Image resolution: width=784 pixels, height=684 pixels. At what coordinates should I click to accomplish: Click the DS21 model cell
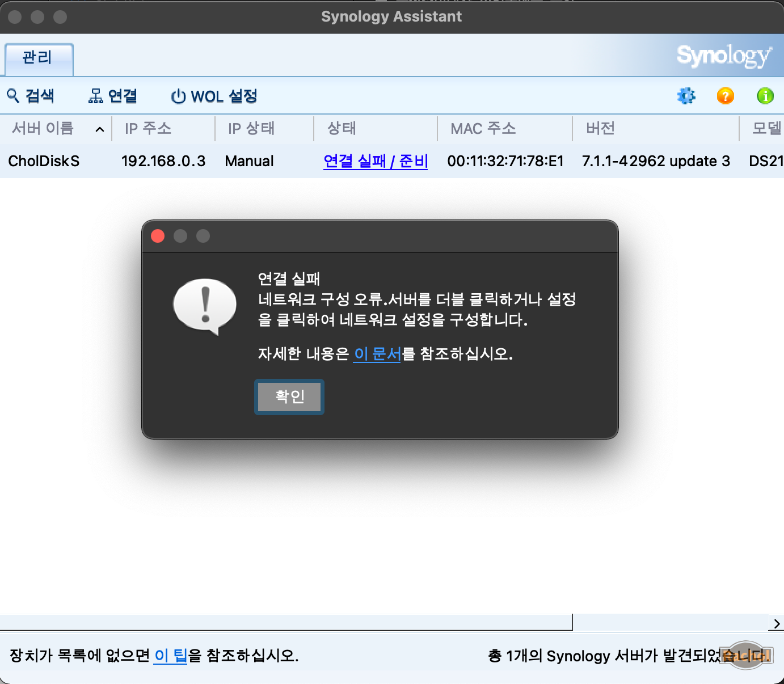(766, 161)
